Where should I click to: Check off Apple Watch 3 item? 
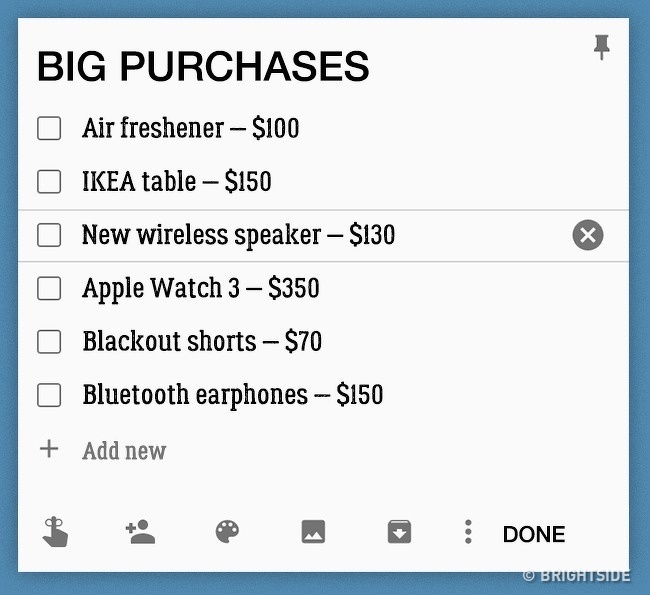click(49, 288)
